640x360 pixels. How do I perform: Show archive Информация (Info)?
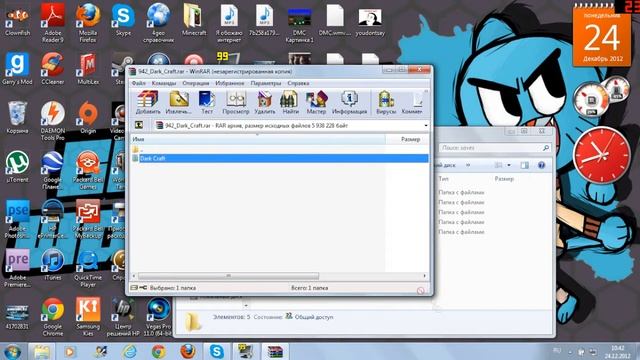click(349, 102)
